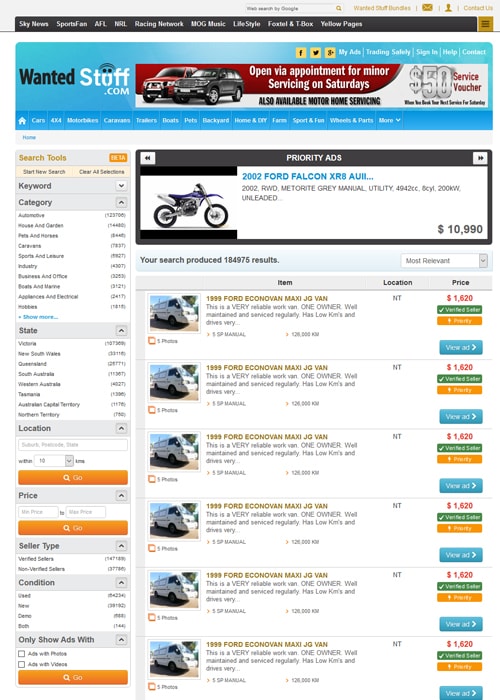Filter by Northern Territory state
This screenshot has width=500, height=700.
[39, 415]
